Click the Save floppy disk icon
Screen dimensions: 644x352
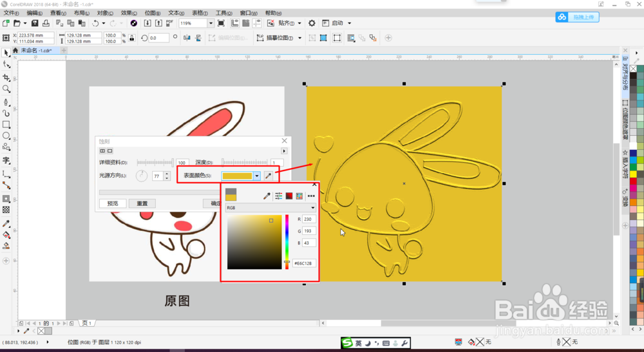tap(35, 23)
